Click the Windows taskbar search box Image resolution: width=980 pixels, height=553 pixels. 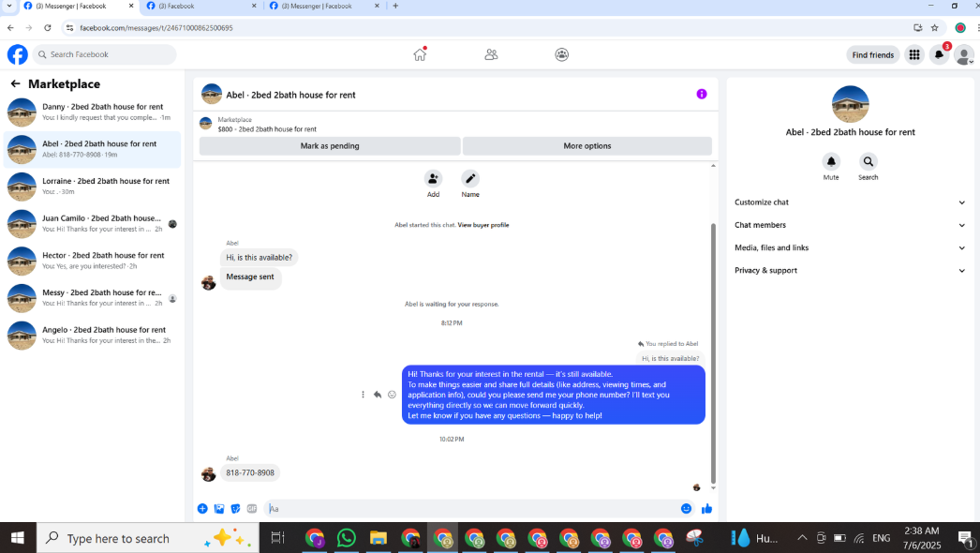coord(148,538)
